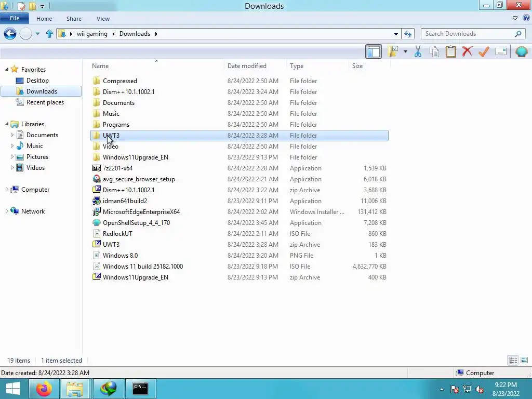The width and height of the screenshot is (532, 399).
Task: Click the Paste clipboard toolbar icon
Action: pyautogui.click(x=451, y=51)
